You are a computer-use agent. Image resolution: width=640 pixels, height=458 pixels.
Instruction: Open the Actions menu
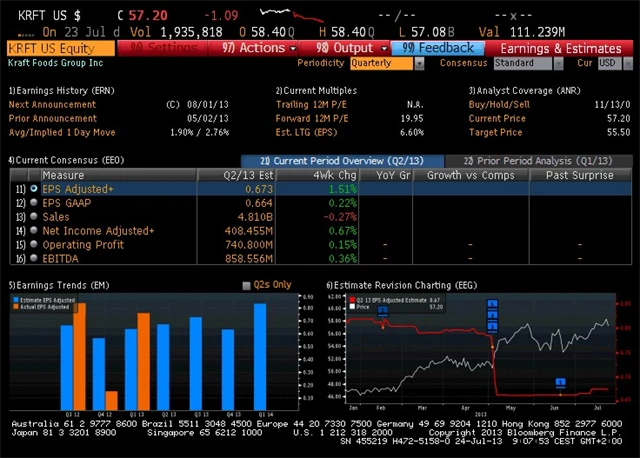coord(260,48)
